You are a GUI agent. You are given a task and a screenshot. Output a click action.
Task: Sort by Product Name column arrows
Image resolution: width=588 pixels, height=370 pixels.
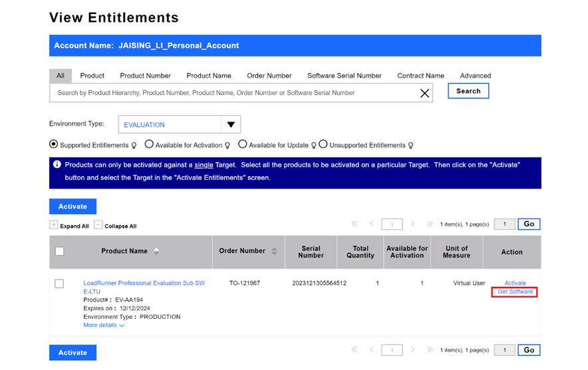156,251
